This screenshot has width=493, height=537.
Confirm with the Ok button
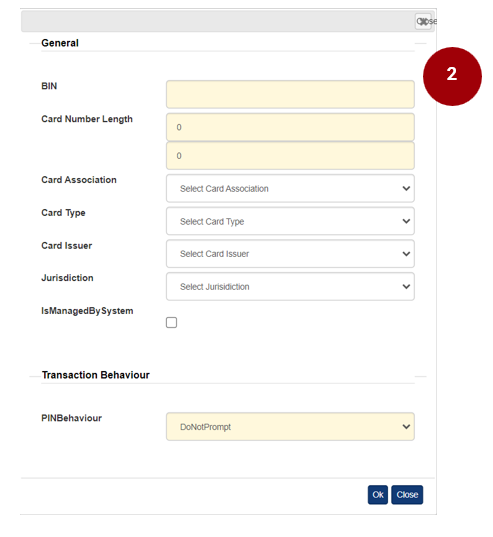click(378, 495)
